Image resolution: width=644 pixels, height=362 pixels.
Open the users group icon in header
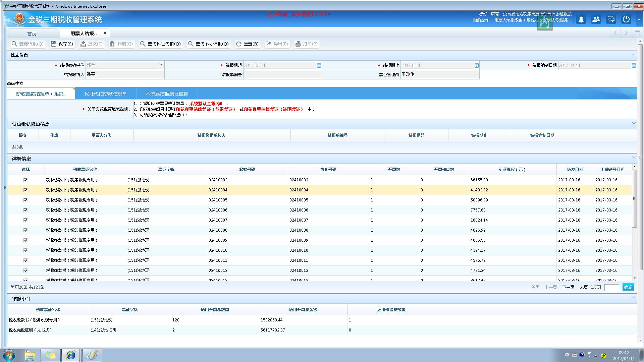pos(596,19)
